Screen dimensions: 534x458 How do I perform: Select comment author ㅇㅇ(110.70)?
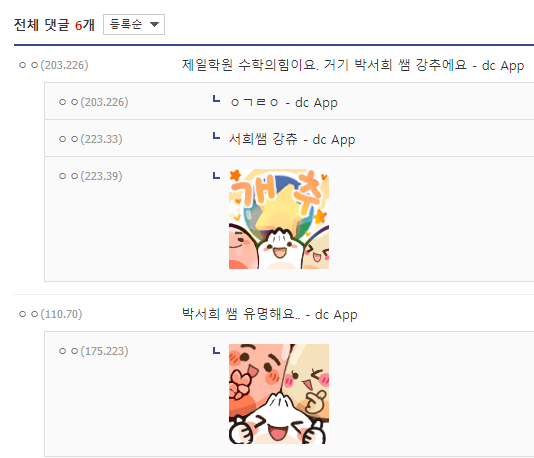50,314
